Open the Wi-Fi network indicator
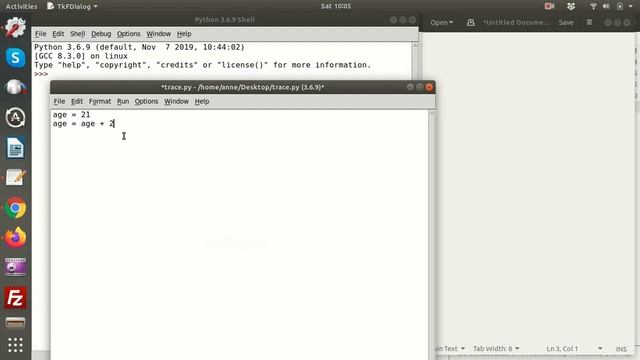This screenshot has width=640, height=360. (593, 6)
